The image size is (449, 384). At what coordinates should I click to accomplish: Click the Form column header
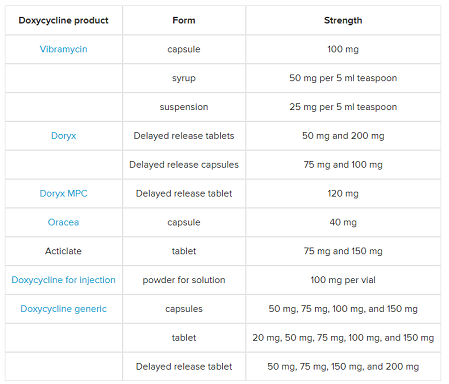coord(184,20)
